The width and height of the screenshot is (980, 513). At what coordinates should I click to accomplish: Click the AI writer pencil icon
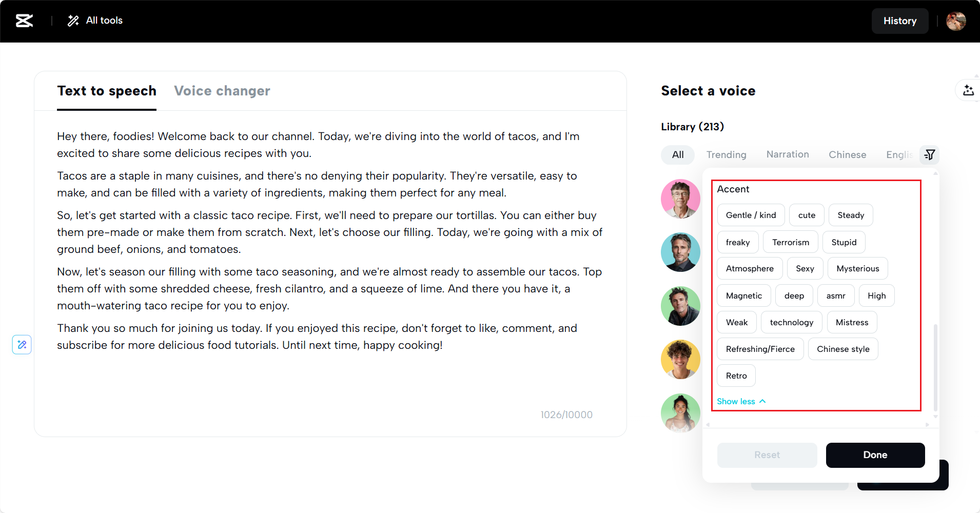click(22, 344)
